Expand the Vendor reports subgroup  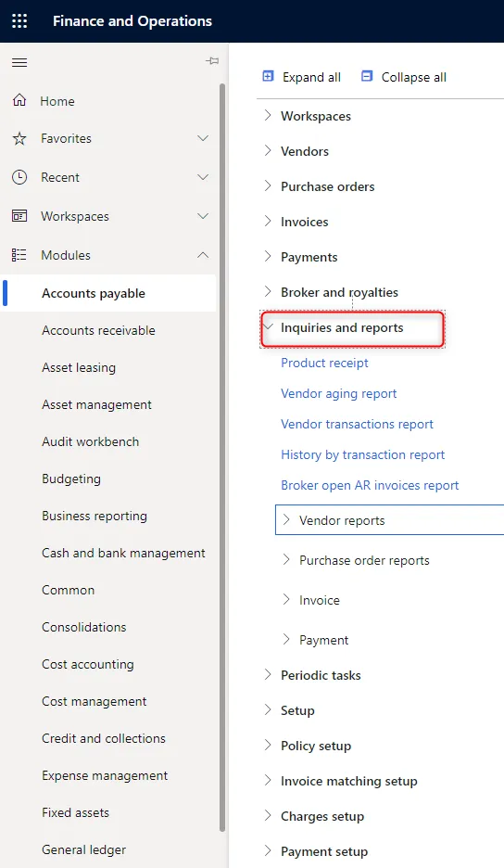tap(286, 520)
